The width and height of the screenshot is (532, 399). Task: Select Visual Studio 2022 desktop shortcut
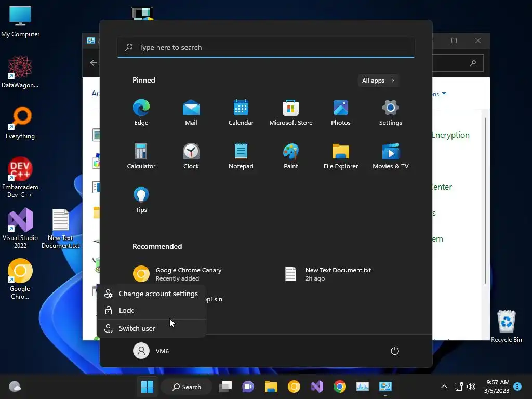[20, 229]
